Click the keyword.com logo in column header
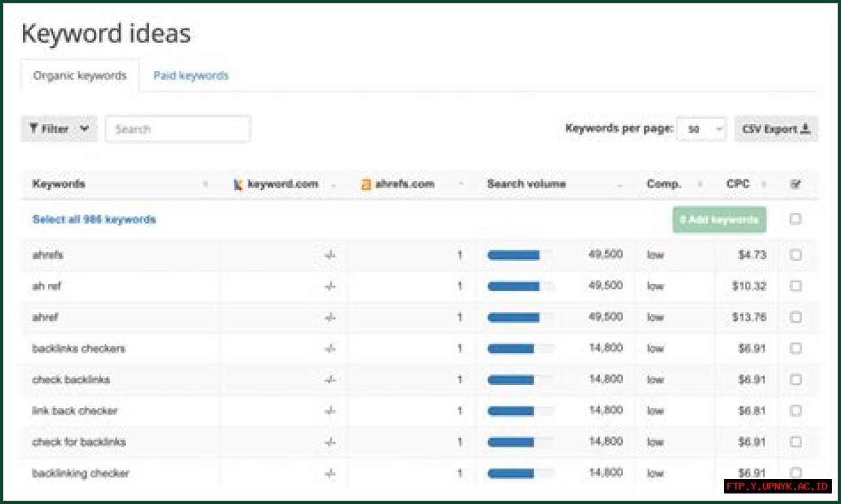Viewport: 841px width, 504px height. coord(239,184)
